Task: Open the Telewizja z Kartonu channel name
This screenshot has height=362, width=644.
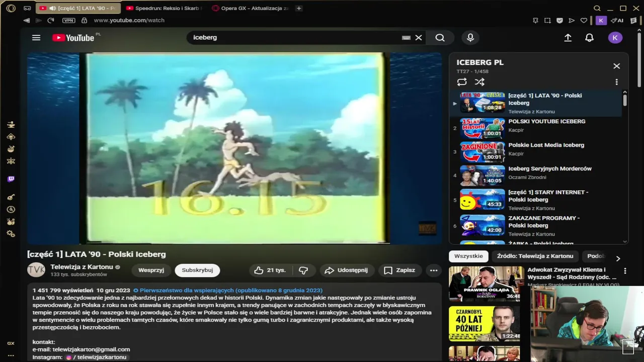Action: point(82,267)
